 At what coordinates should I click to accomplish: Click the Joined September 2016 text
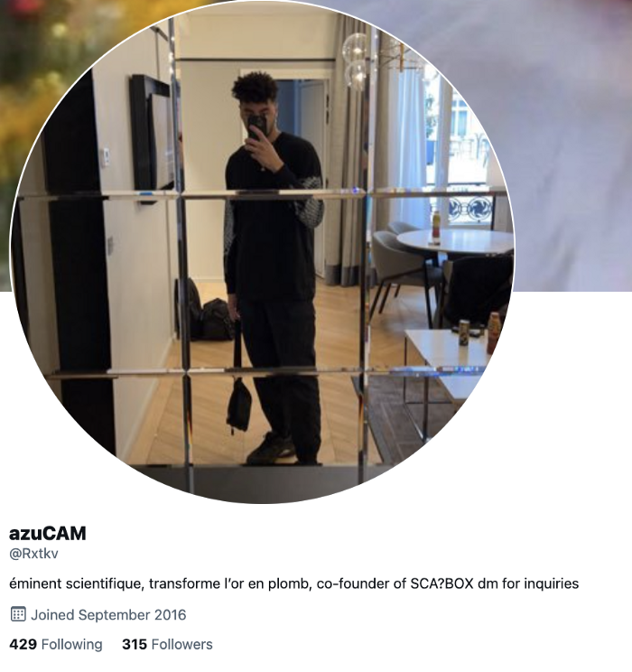pos(108,614)
